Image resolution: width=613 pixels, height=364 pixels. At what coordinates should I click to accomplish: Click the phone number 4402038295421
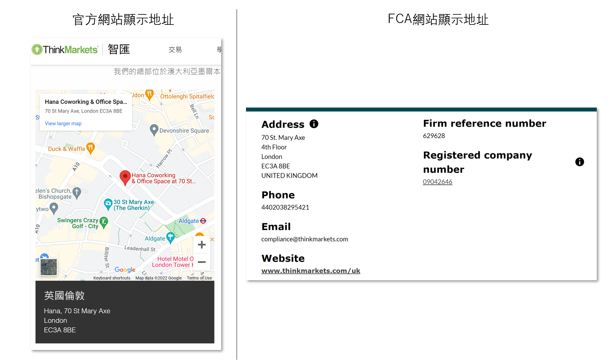coord(285,208)
